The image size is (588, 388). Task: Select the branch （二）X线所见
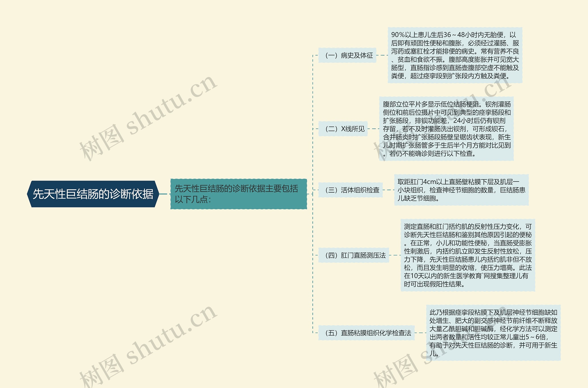point(343,129)
